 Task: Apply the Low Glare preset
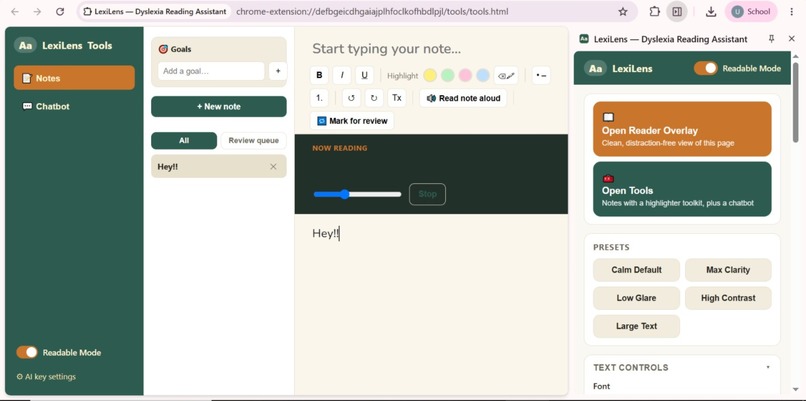pyautogui.click(x=636, y=298)
